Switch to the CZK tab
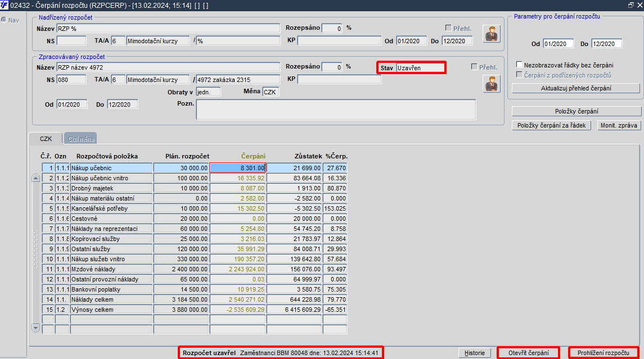Image resolution: width=644 pixels, height=359 pixels. (x=46, y=139)
